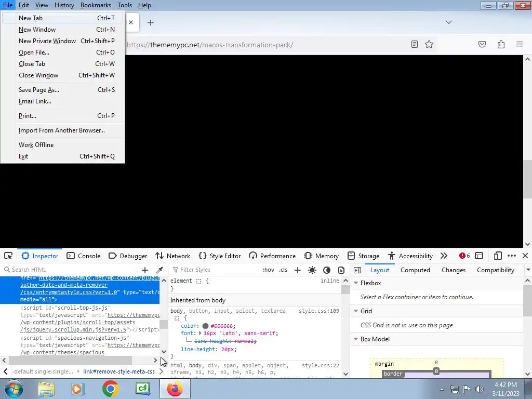The image size is (532, 399).
Task: Click the red error count badge
Action: click(x=464, y=256)
